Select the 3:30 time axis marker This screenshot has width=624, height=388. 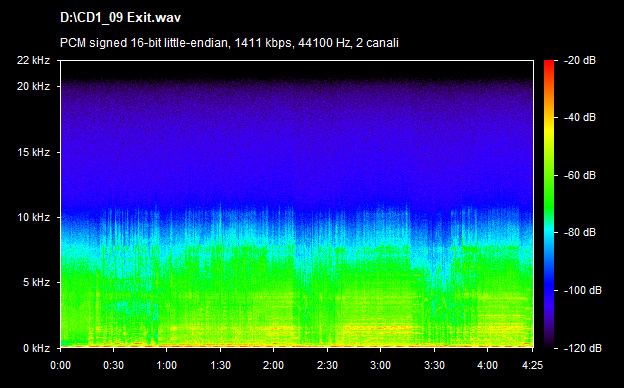click(x=434, y=365)
